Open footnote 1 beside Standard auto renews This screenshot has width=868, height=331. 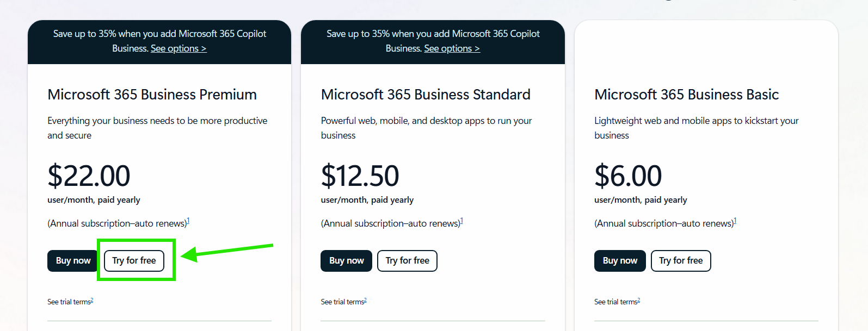[461, 221]
